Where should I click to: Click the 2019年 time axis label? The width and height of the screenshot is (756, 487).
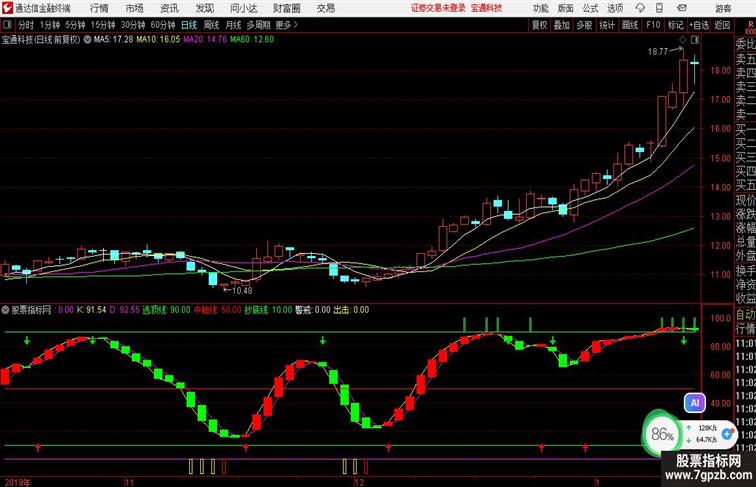click(17, 482)
